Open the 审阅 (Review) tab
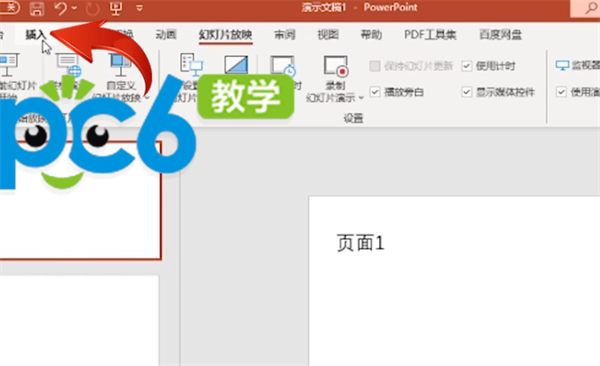The image size is (600, 366). point(285,35)
